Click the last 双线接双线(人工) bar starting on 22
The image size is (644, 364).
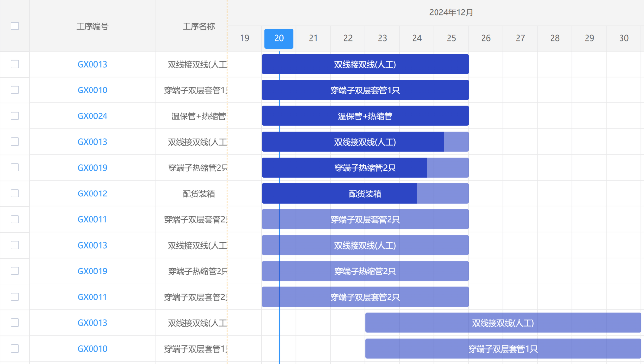503,323
